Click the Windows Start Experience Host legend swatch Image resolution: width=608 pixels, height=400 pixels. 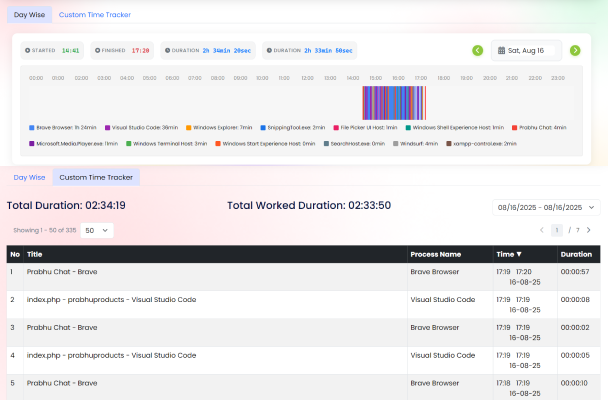coord(218,143)
